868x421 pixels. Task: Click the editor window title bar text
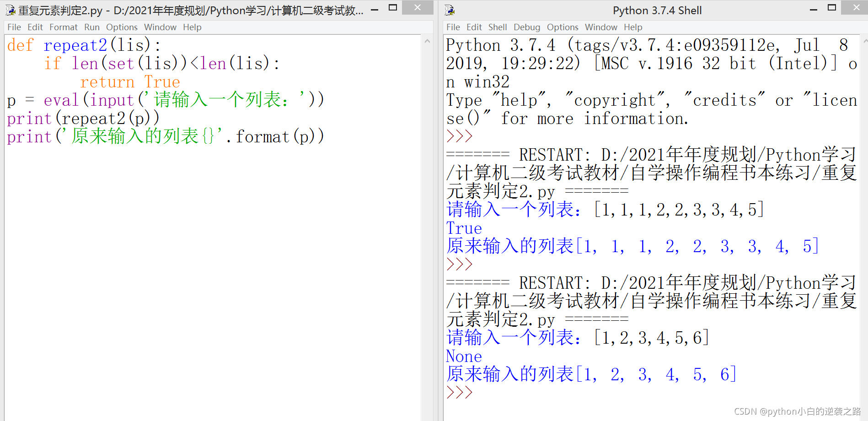[x=191, y=10]
